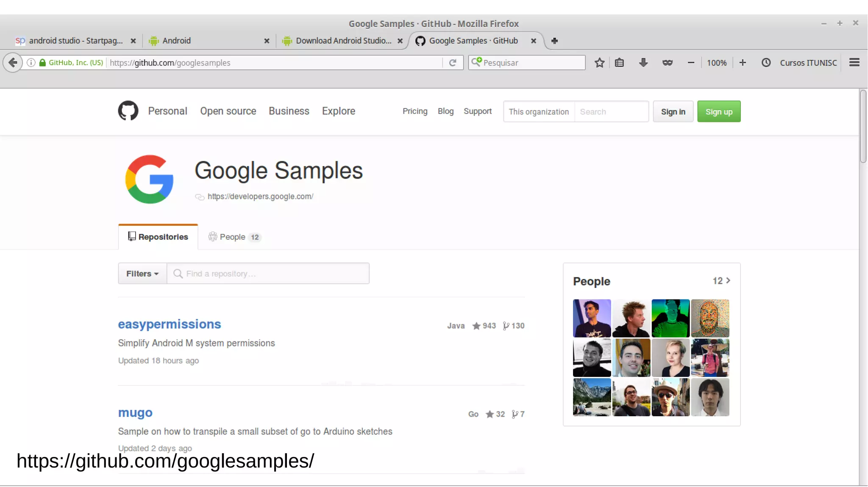Click the browser back arrow button
The width and height of the screenshot is (868, 487).
click(13, 63)
